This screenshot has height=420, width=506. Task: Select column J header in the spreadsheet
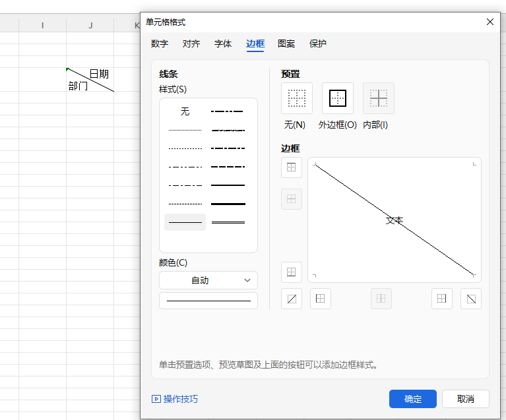[x=90, y=25]
